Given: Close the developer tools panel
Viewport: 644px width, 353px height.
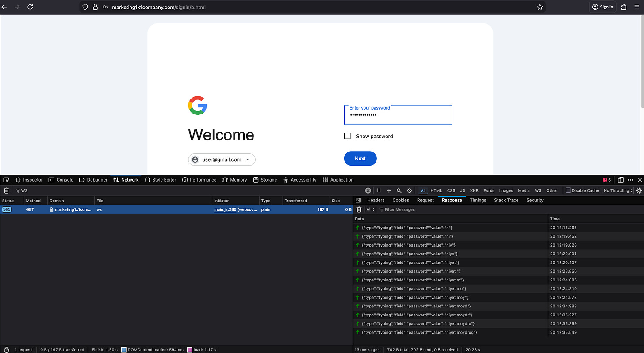Looking at the screenshot, I should coord(639,180).
